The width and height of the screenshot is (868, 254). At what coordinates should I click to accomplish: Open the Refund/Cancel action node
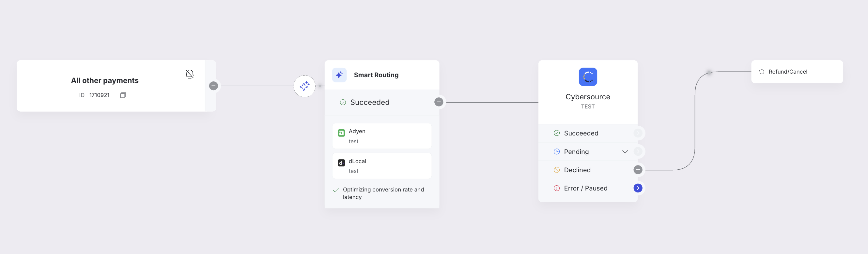click(x=797, y=72)
